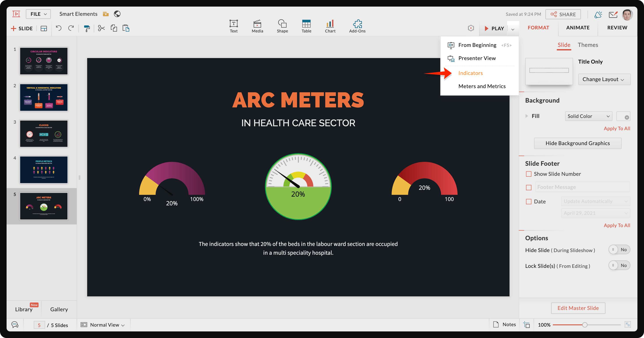
Task: Toggle Lock Slides from editing
Action: click(619, 265)
